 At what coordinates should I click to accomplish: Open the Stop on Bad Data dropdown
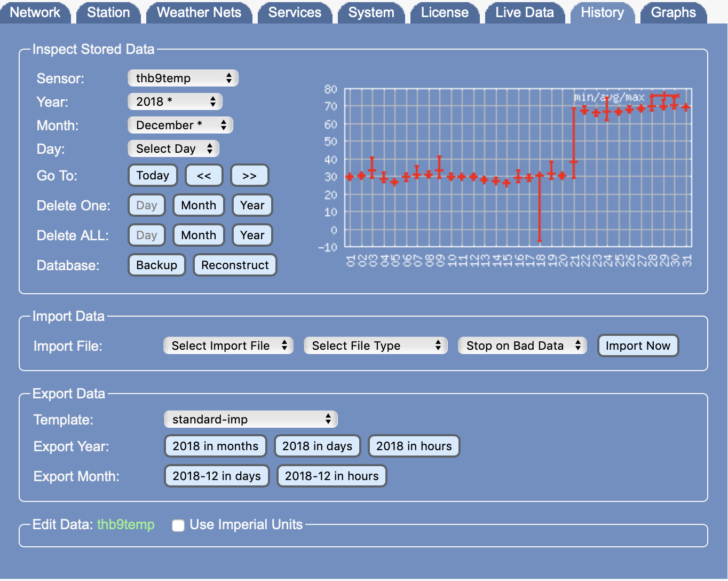(523, 346)
